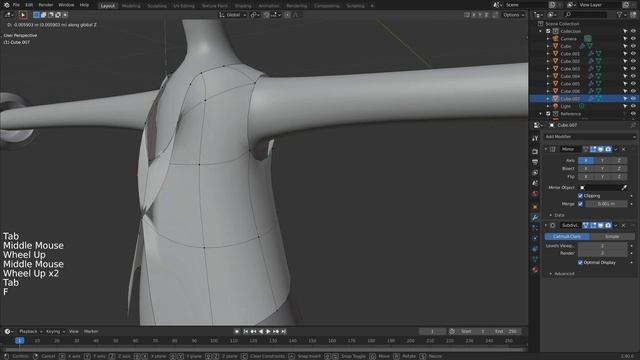The image size is (640, 360).
Task: Enable Mirror Axis X button
Action: (x=586, y=160)
